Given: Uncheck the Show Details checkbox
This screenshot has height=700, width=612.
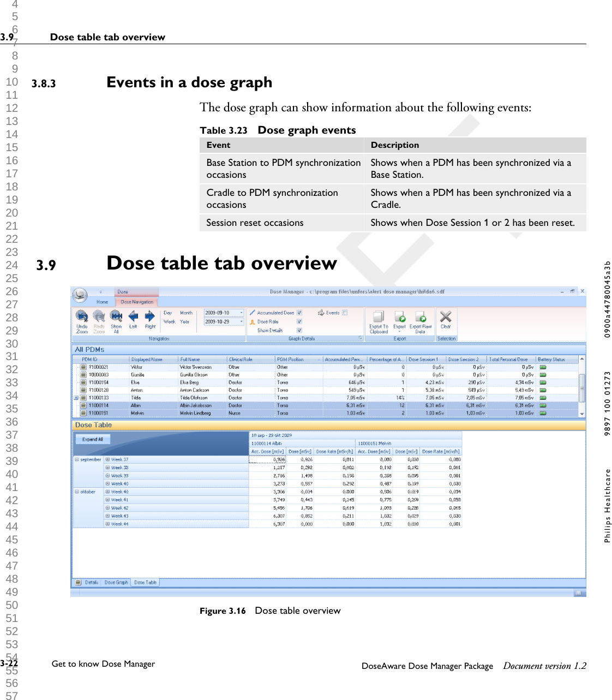Looking at the screenshot, I should (x=299, y=330).
